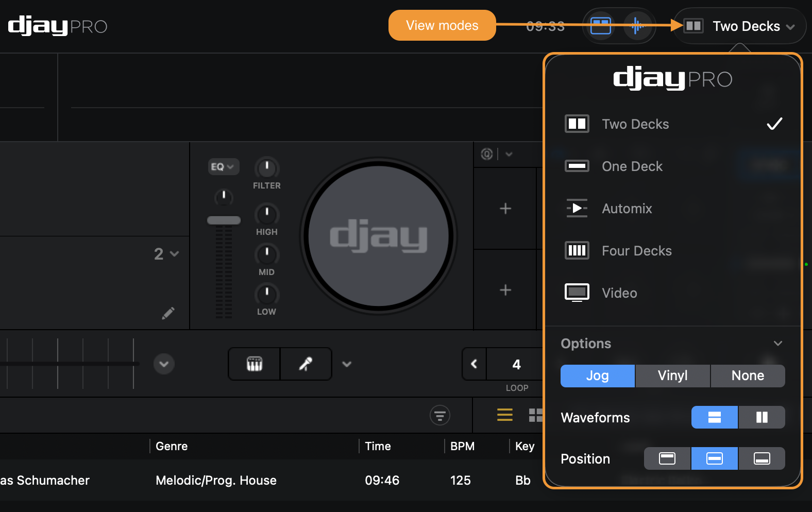Screen dimensions: 812x512
Task: Choose the None deck option
Action: pos(748,376)
